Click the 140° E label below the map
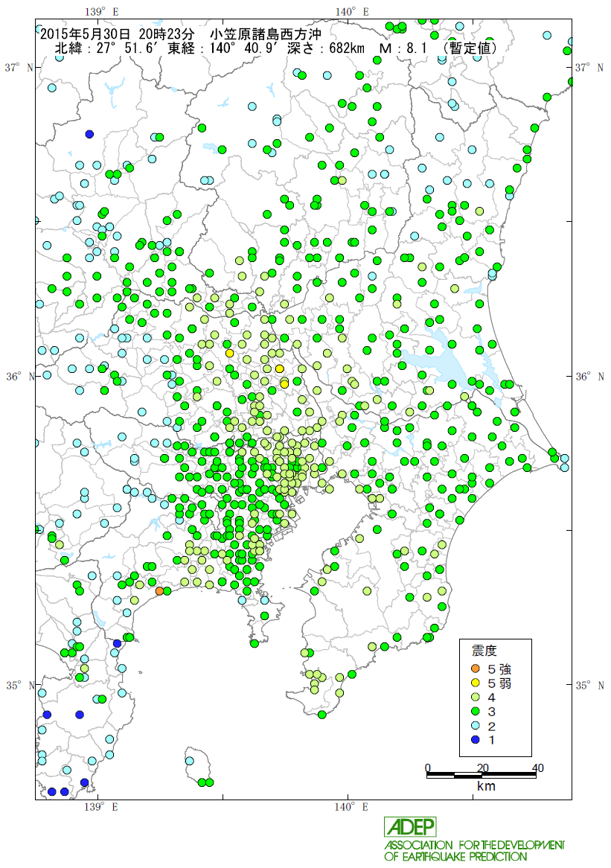The width and height of the screenshot is (611, 868). point(352,807)
